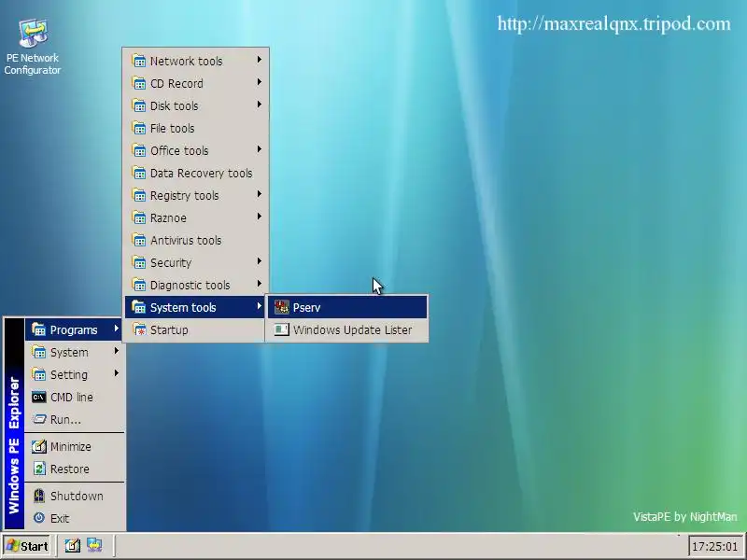747x560 pixels.
Task: Click the System folder icon in start menu
Action: 38,352
